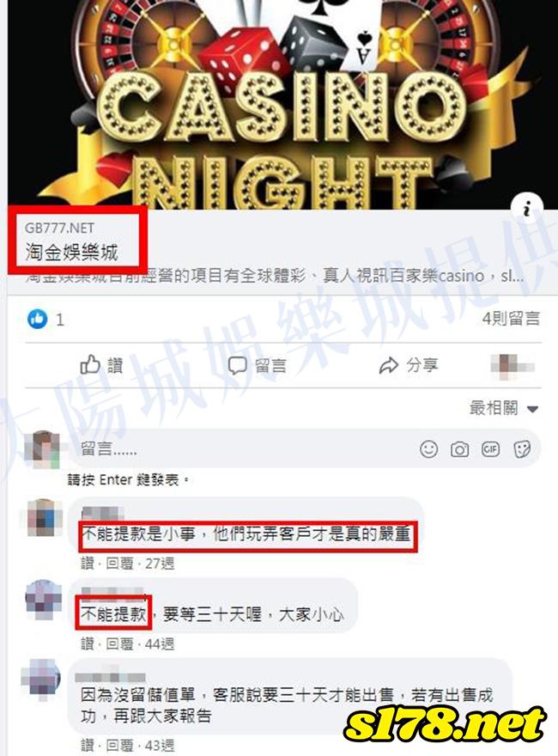
Task: Open the sticker picker icon
Action: [x=522, y=449]
